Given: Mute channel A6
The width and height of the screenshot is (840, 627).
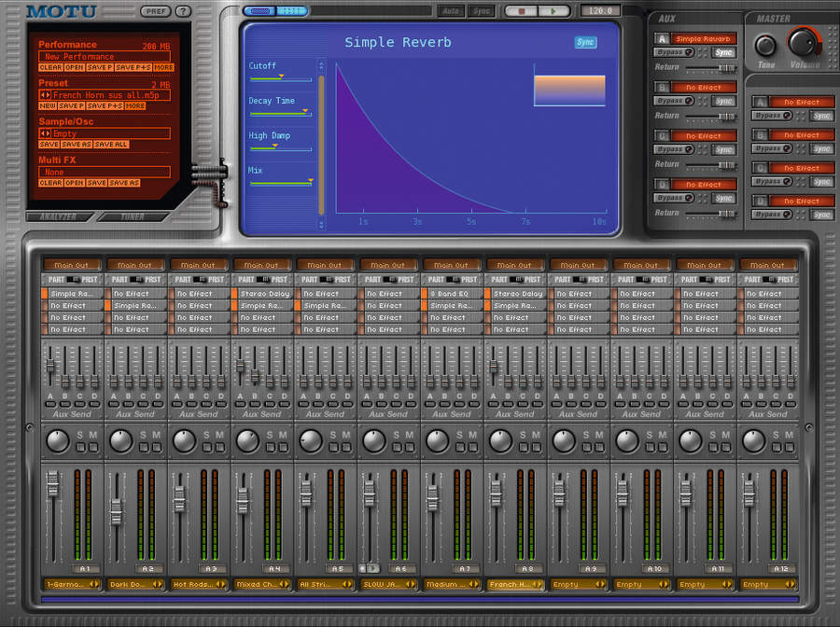Looking at the screenshot, I should (x=410, y=447).
